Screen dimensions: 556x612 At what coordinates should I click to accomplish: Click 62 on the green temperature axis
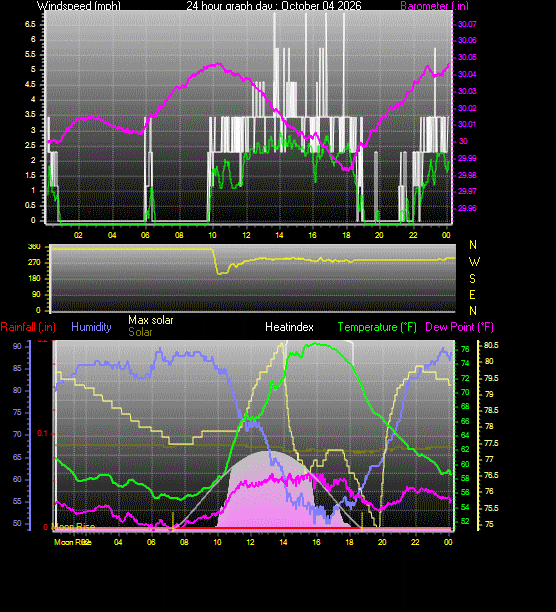click(465, 449)
